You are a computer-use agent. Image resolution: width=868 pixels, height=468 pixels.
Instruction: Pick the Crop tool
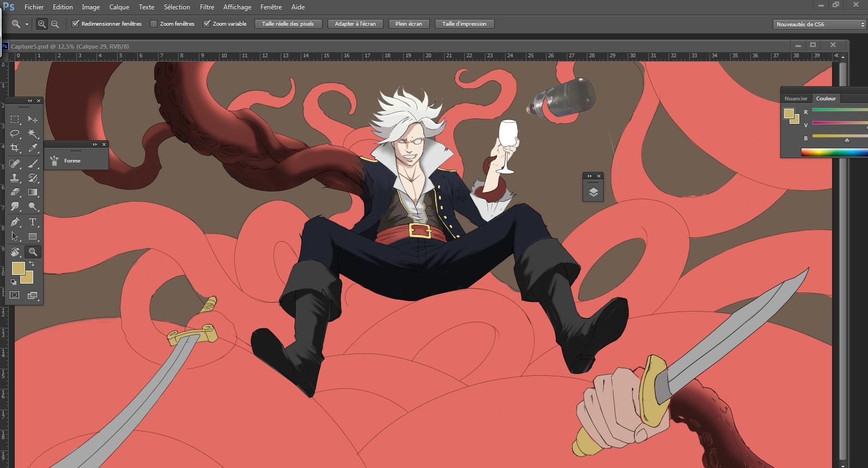coord(15,148)
